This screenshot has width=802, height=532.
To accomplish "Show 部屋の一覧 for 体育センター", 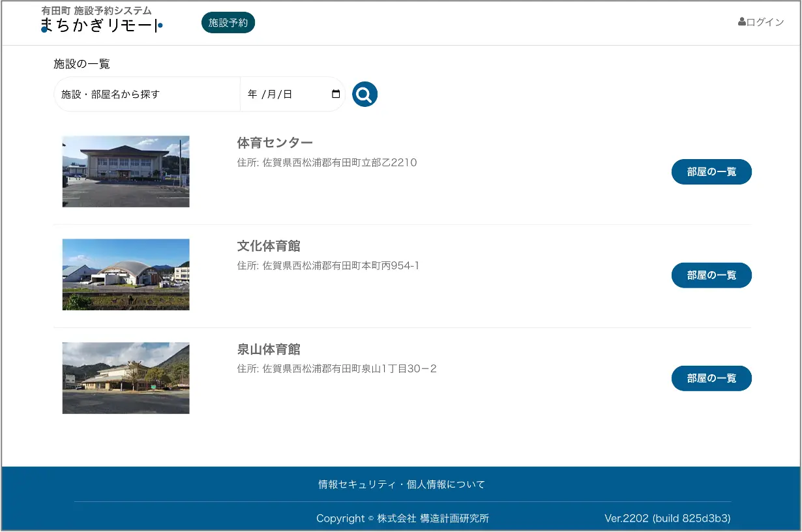I will tap(711, 172).
